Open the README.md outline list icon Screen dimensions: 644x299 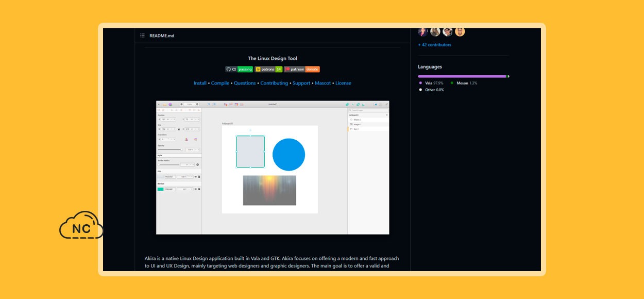tap(142, 36)
